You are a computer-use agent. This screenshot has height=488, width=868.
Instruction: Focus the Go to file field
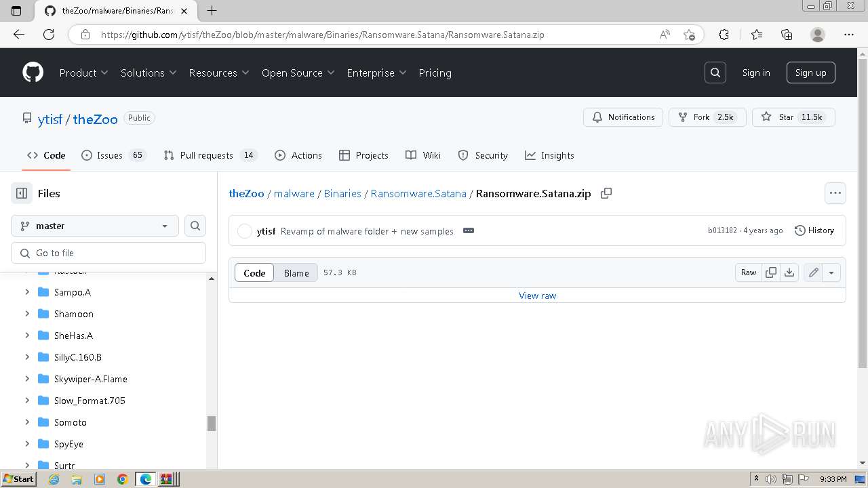[x=108, y=253]
